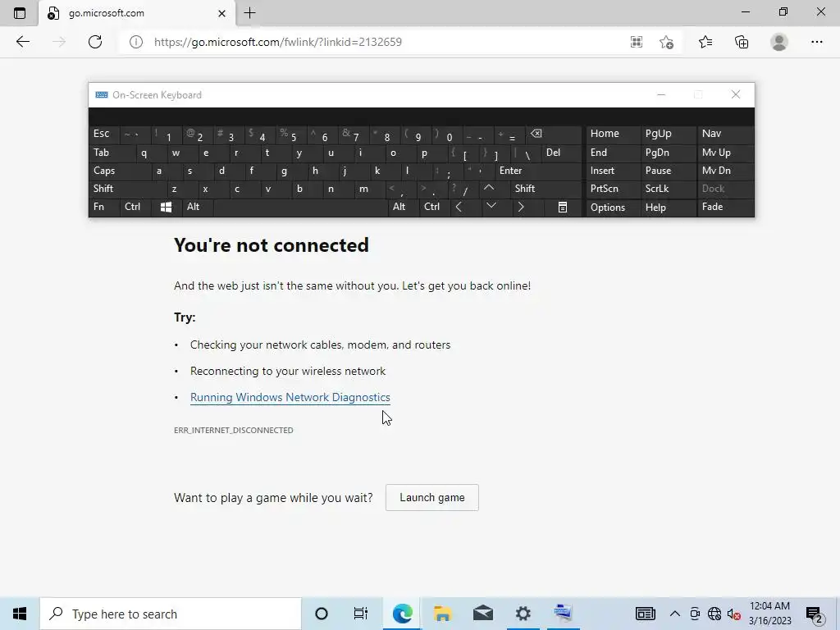Tap the space bar on On-Screen Keyboard
This screenshot has width=840, height=630.
click(300, 207)
